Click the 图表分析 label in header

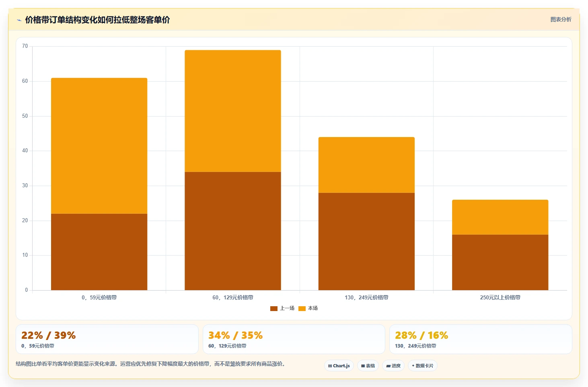561,19
